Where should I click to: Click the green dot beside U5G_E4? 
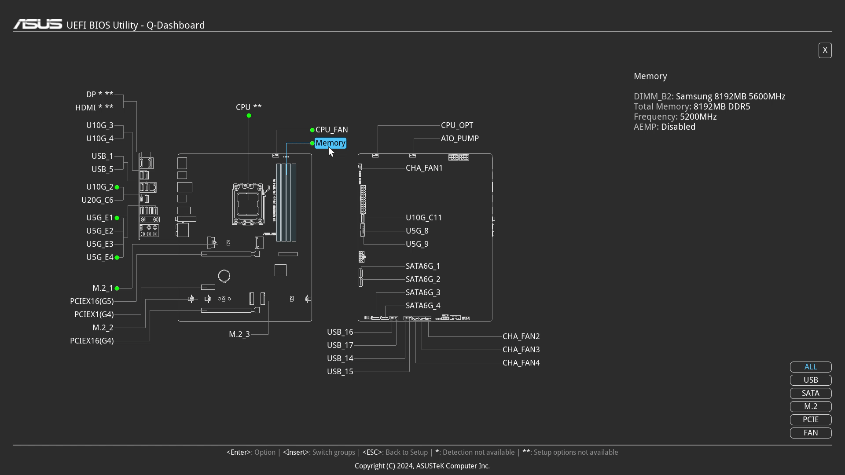(117, 258)
